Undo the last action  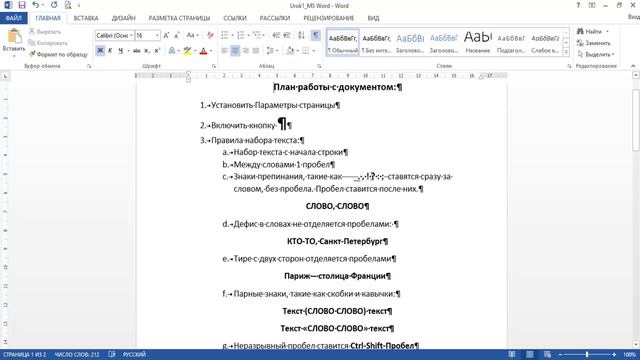(x=36, y=5)
